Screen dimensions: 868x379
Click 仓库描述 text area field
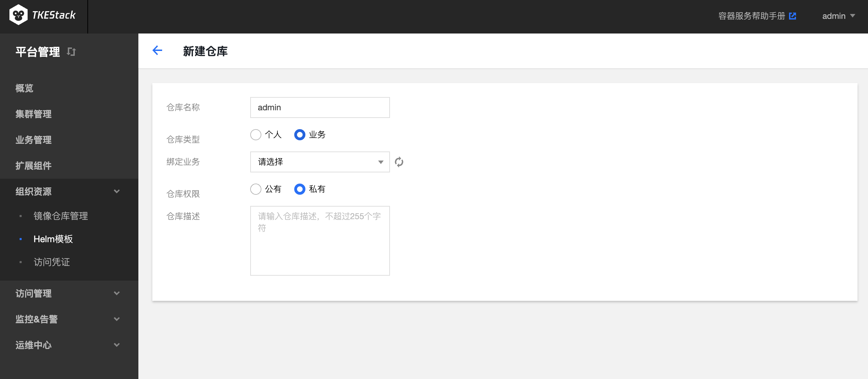click(319, 241)
